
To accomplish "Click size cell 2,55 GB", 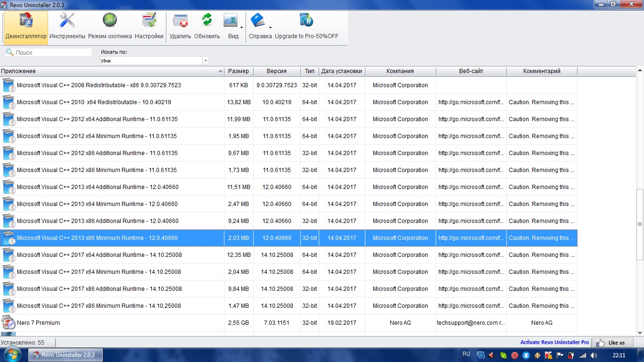I will click(239, 323).
